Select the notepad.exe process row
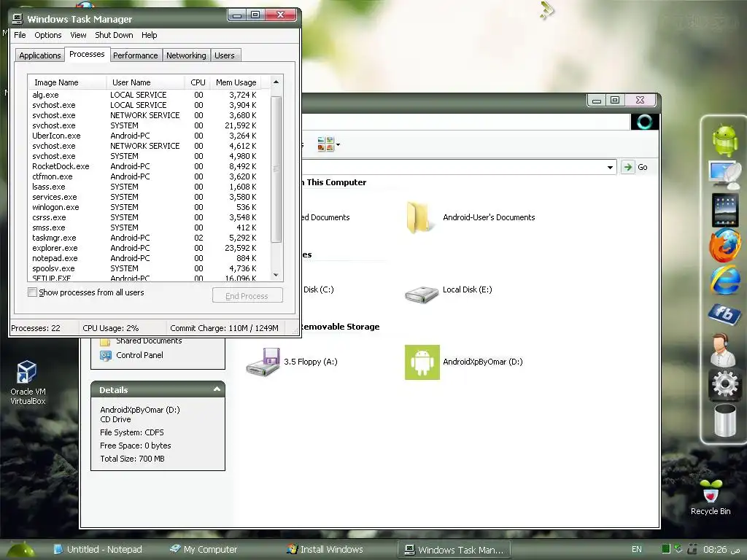 point(149,258)
